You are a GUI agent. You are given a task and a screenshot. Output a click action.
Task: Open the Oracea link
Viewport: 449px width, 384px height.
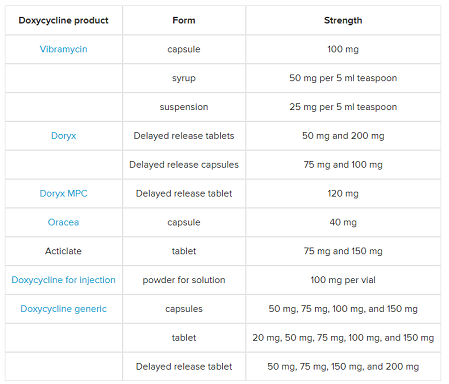[x=63, y=222]
